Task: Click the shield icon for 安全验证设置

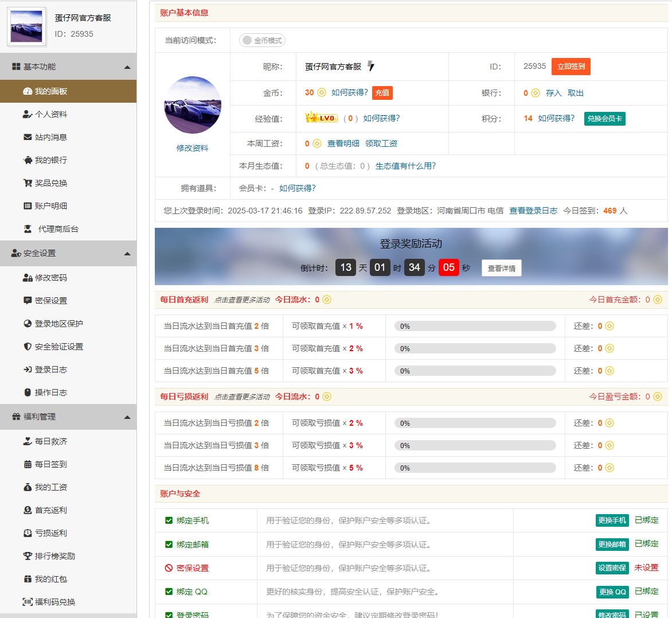Action: point(28,347)
